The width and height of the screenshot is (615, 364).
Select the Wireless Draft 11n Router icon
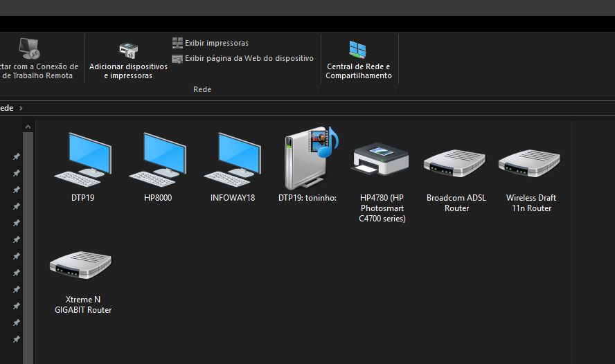[x=530, y=163]
